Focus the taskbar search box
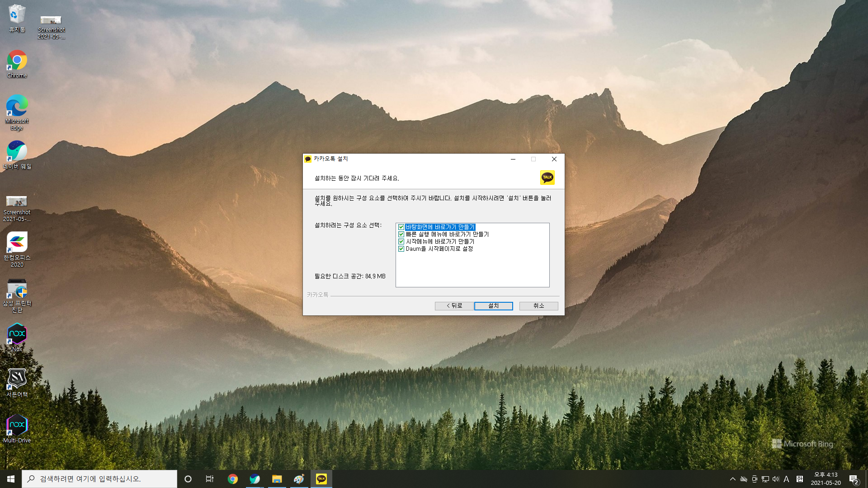Viewport: 868px width, 488px height. [x=99, y=479]
